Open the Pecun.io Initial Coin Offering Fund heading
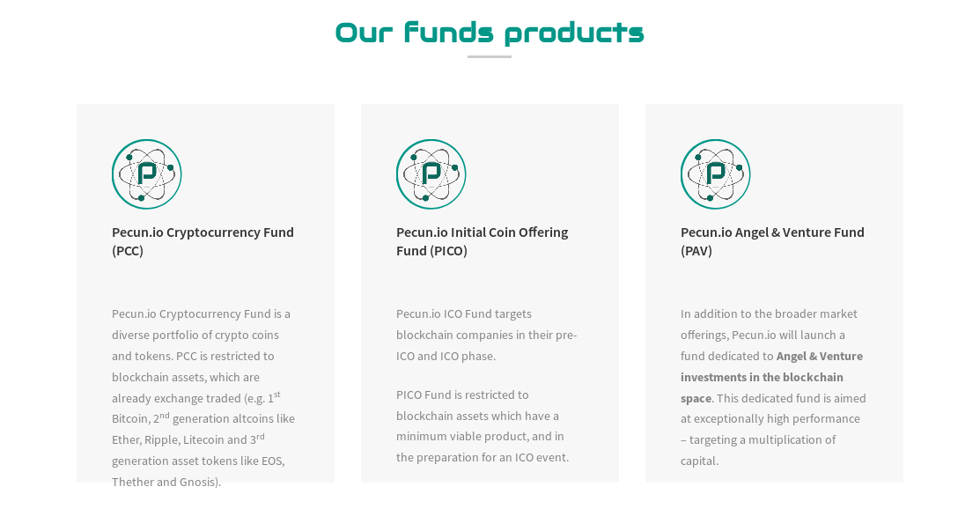The height and width of the screenshot is (509, 980). [x=482, y=241]
